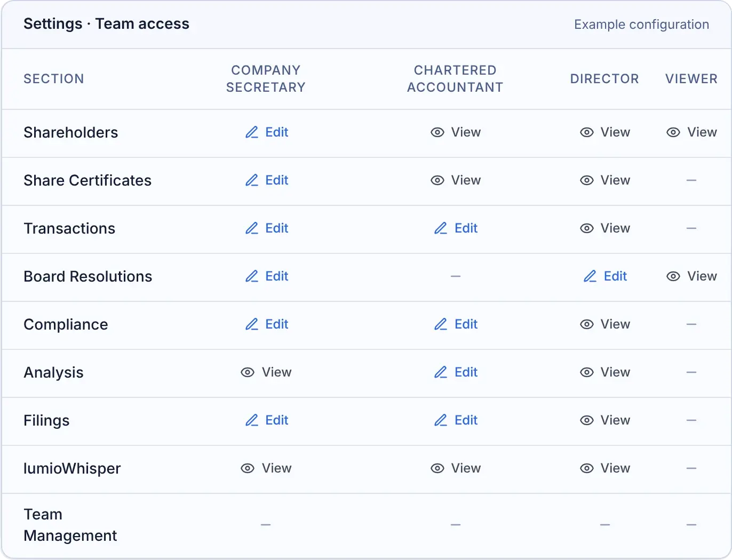
Task: Click eye icon for lumioWhisper Company Secretary
Action: 248,468
